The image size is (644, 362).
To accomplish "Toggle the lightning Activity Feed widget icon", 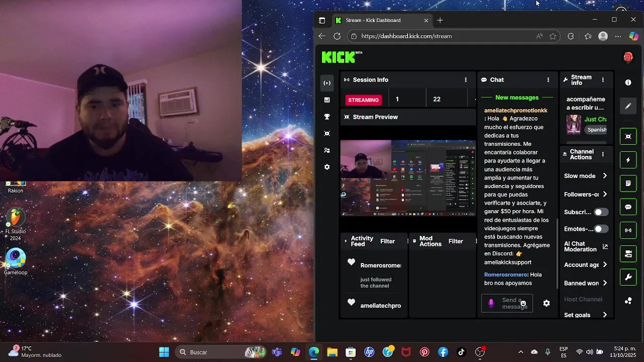I will pyautogui.click(x=628, y=160).
